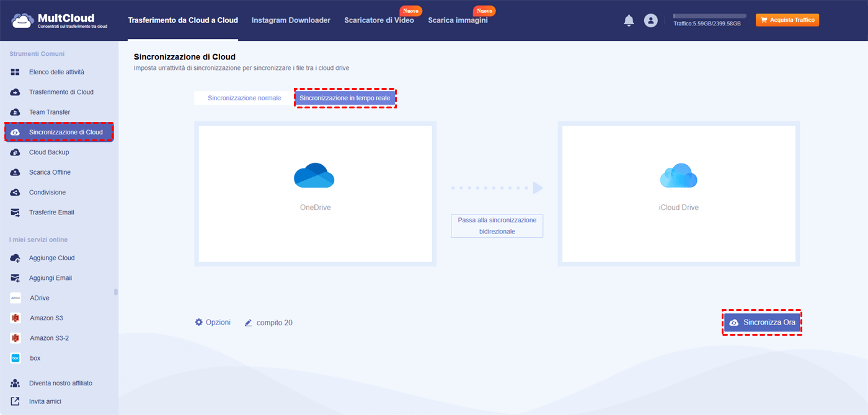
Task: Select the iCloud Drive destination panel
Action: click(x=678, y=194)
